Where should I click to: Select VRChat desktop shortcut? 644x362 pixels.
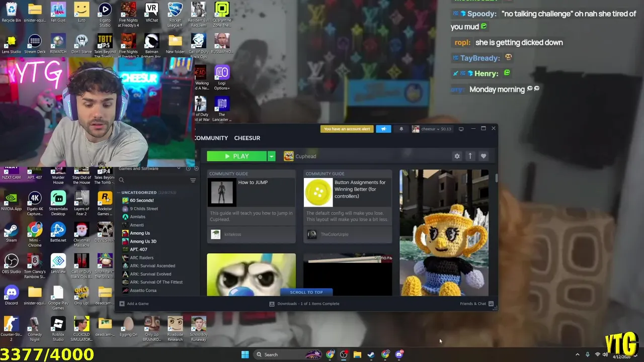[x=151, y=13]
